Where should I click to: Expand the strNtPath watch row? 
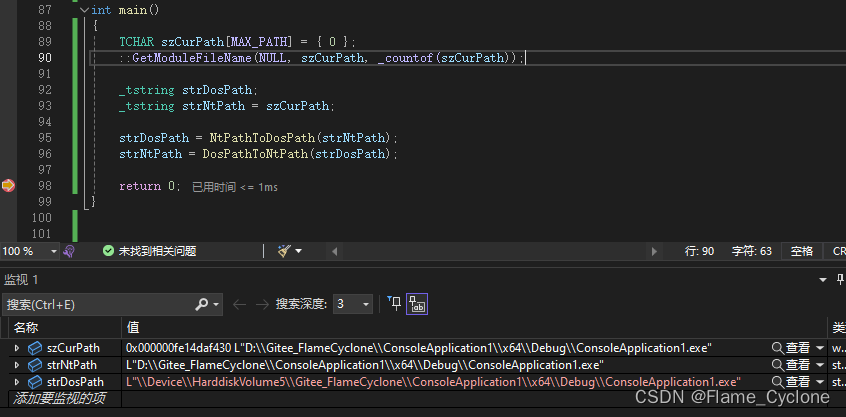tap(17, 365)
